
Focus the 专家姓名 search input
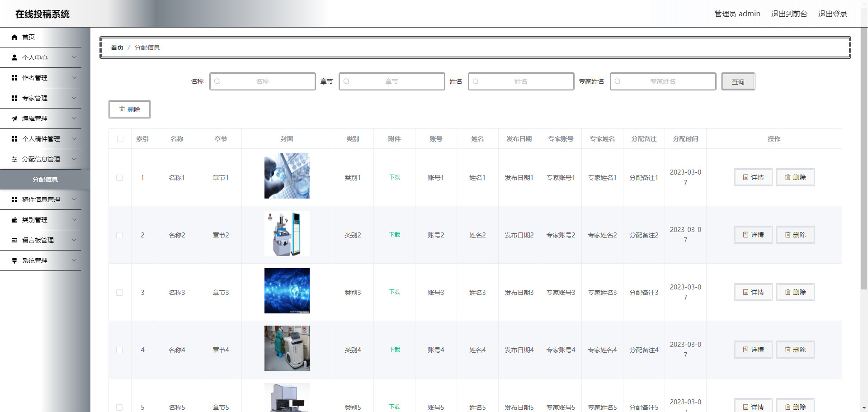[663, 81]
